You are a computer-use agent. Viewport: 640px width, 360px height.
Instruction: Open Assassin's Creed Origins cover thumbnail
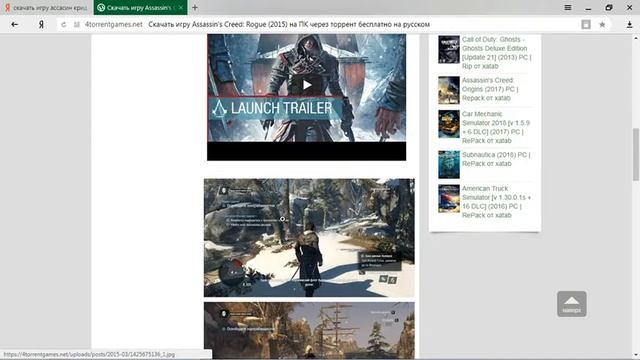pyautogui.click(x=449, y=90)
